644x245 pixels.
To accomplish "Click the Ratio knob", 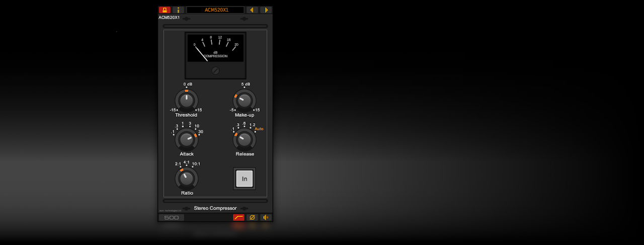I will (187, 178).
